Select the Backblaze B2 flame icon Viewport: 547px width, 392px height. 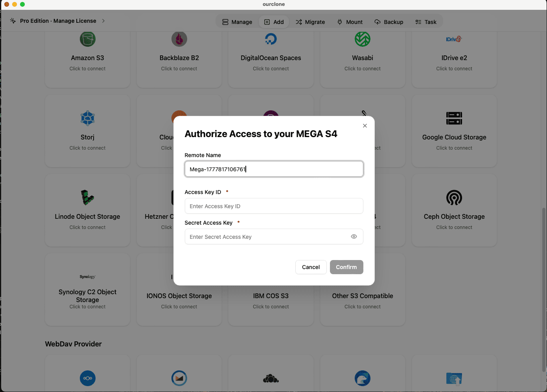click(x=179, y=39)
